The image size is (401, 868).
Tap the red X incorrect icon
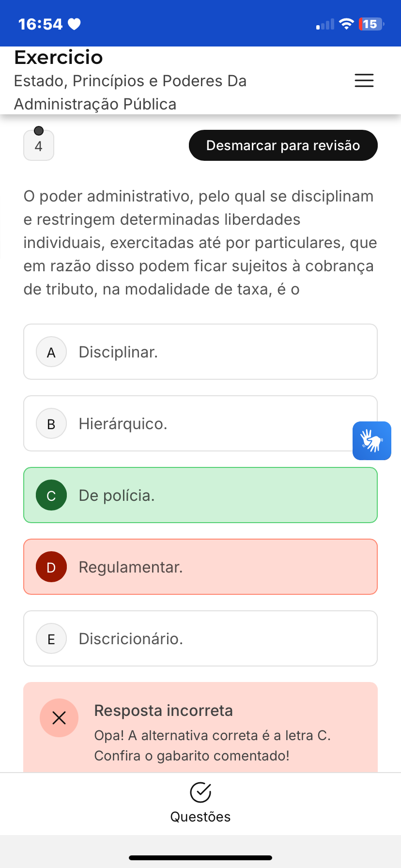click(59, 718)
